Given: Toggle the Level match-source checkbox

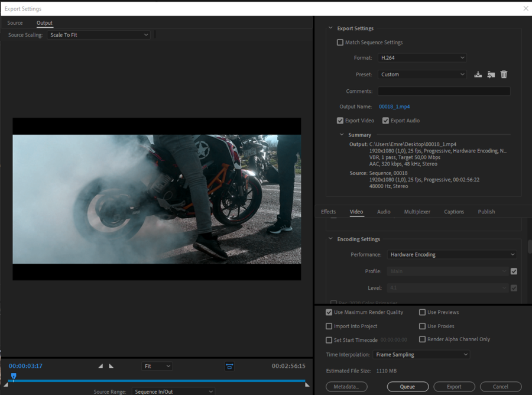Looking at the screenshot, I should pos(514,288).
